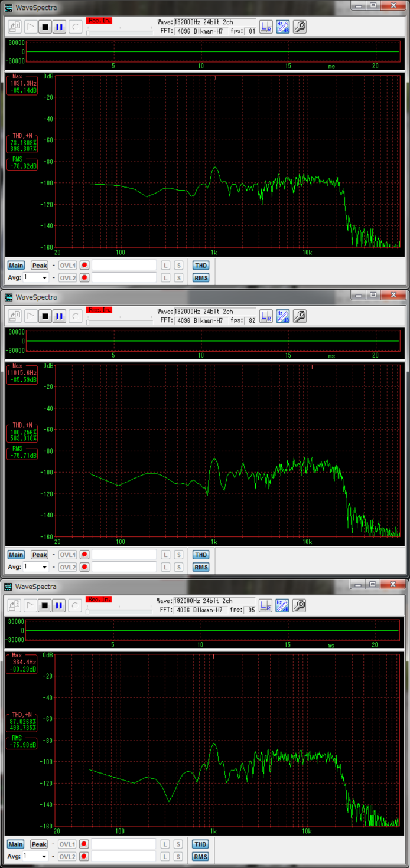Screen dimensions: 410x868
Task: Click the open file icon, fps 95 window
Action: tap(15, 605)
